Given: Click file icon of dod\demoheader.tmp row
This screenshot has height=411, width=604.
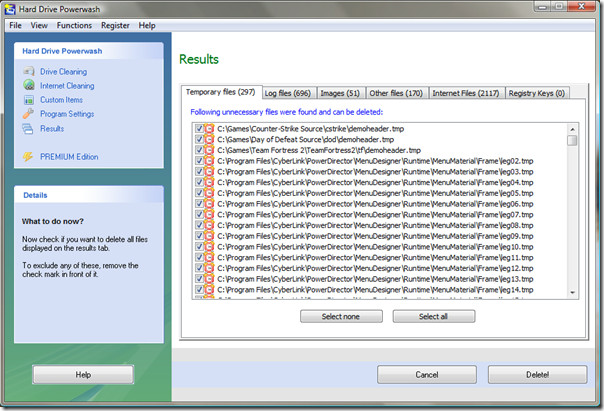Looking at the screenshot, I should (209, 139).
